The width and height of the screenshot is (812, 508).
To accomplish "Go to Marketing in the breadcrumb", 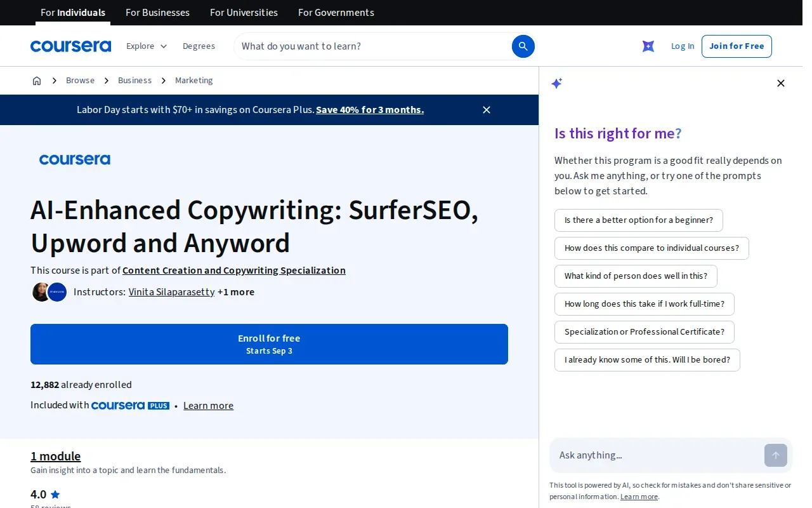I will pyautogui.click(x=194, y=81).
